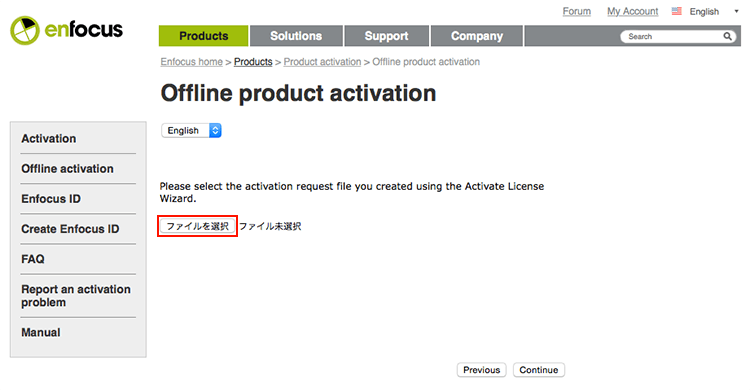
Task: Open Create Enfocus ID sidebar item
Action: point(70,229)
